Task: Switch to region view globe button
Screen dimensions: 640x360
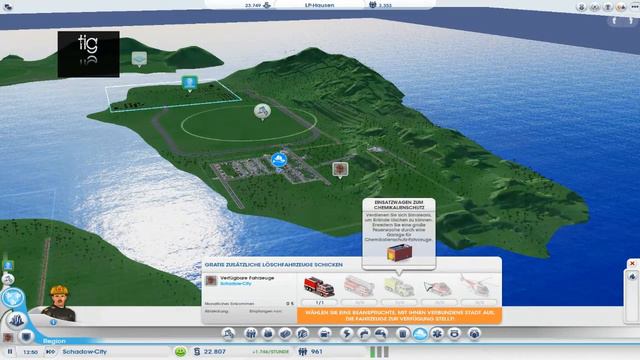Action: [x=13, y=298]
